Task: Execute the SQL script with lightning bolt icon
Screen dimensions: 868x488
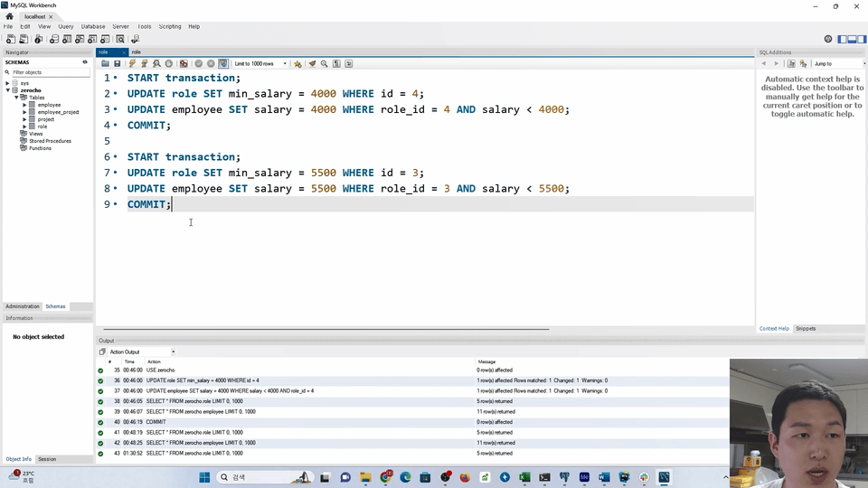Action: tap(132, 64)
